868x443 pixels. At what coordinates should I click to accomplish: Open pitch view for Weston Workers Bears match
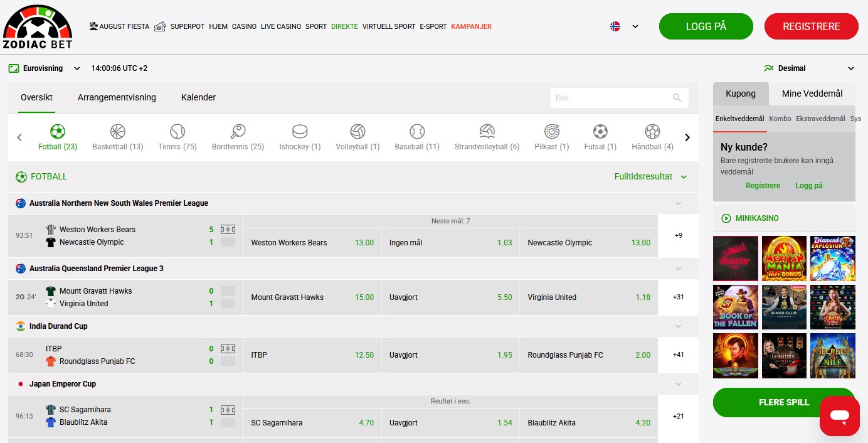[228, 230]
